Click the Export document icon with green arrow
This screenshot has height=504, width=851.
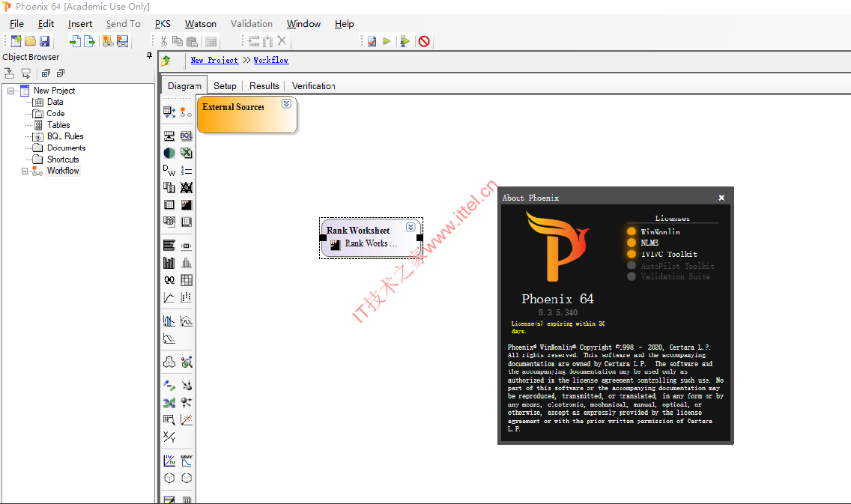90,41
